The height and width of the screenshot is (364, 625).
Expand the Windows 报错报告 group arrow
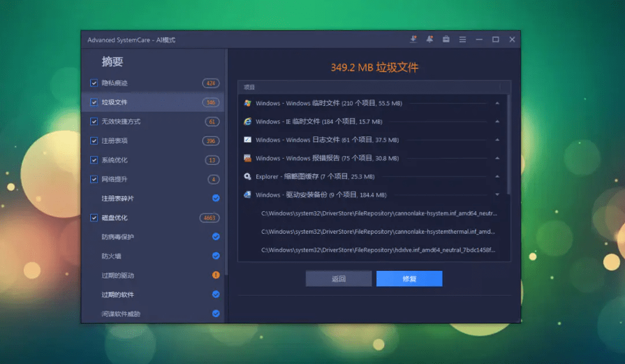coord(497,158)
